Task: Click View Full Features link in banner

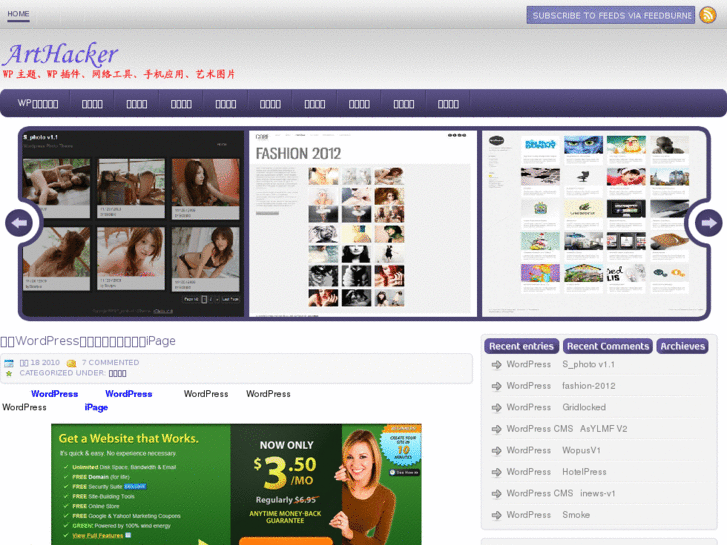Action: [97, 535]
